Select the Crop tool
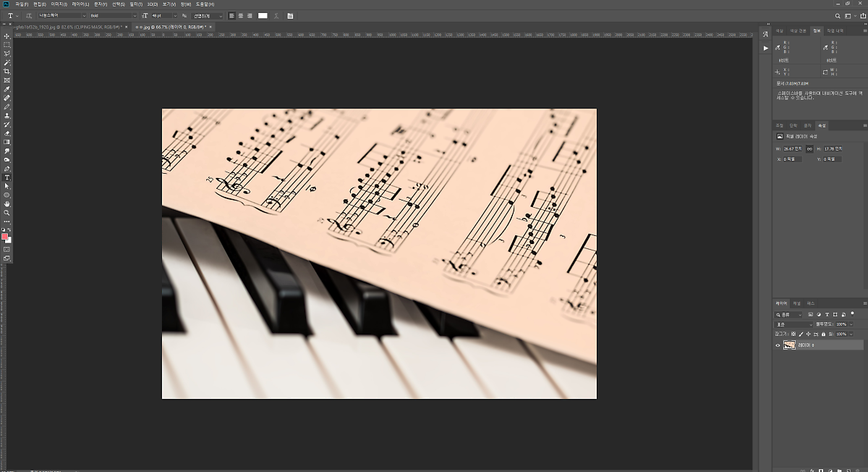Screen dimensions: 868x472 tap(7, 72)
